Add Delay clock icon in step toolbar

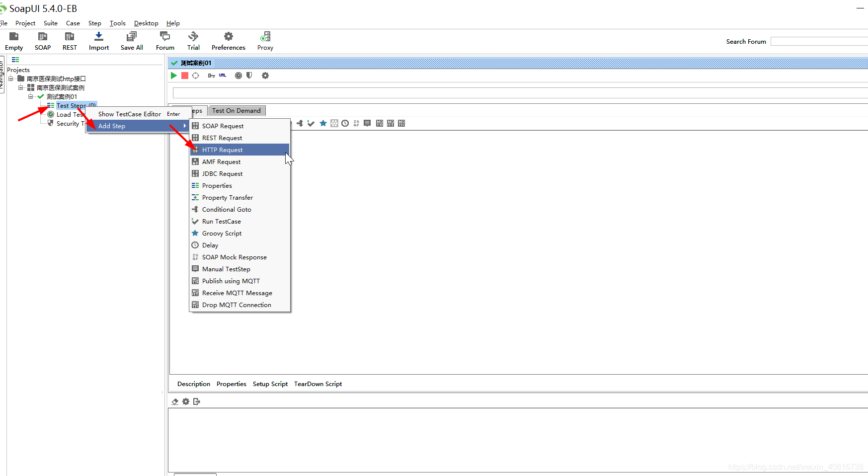pyautogui.click(x=345, y=123)
